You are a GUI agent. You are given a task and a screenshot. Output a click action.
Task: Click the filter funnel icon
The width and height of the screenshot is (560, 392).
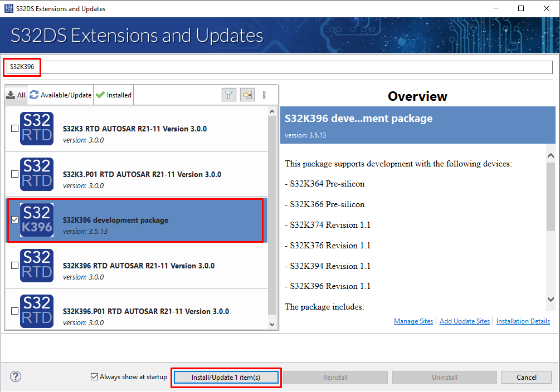click(x=228, y=95)
